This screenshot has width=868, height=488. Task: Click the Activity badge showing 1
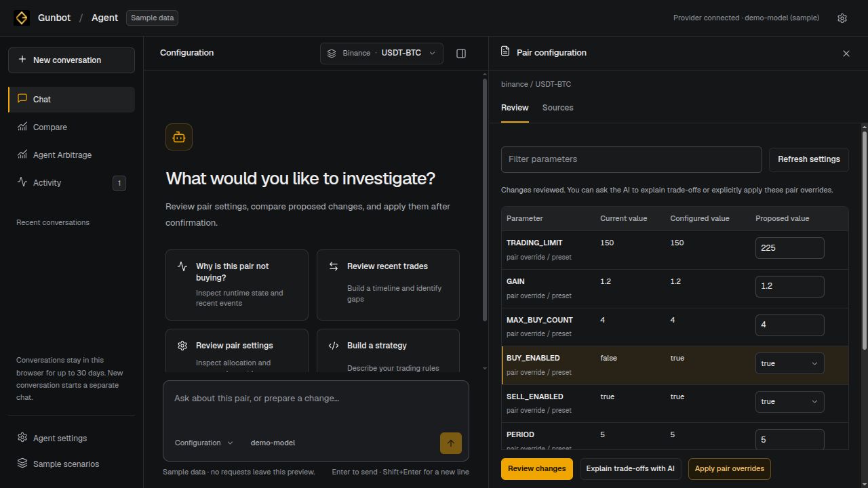tap(119, 183)
